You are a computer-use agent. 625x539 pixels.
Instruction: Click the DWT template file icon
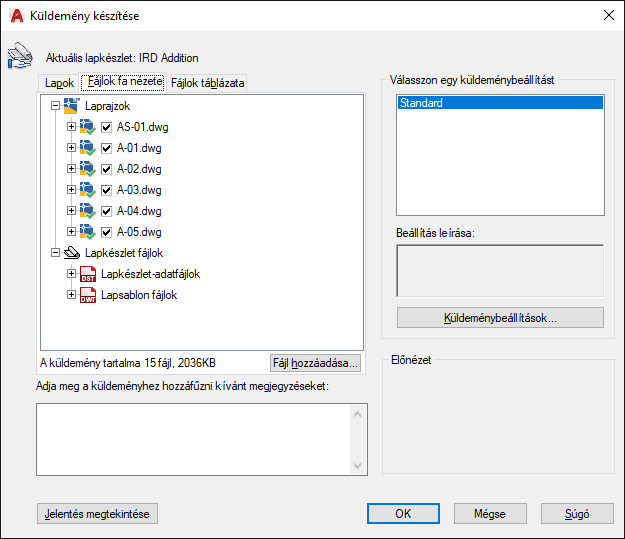[88, 295]
